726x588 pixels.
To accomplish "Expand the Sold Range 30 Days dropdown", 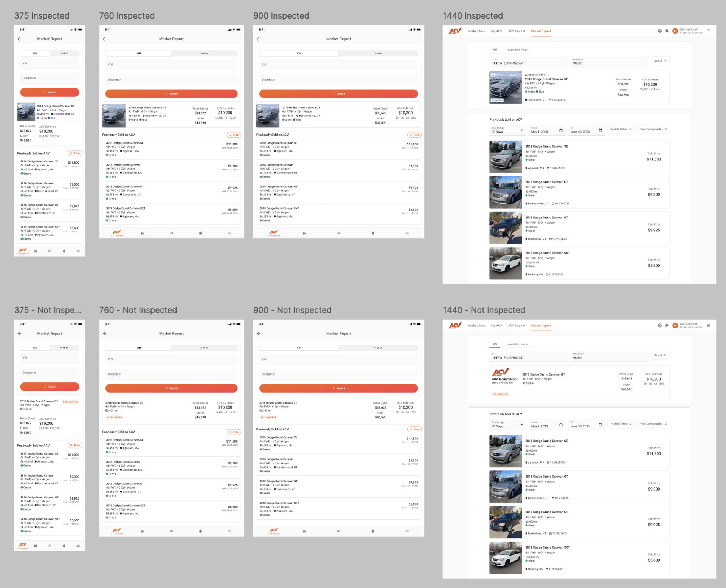I will click(x=507, y=131).
